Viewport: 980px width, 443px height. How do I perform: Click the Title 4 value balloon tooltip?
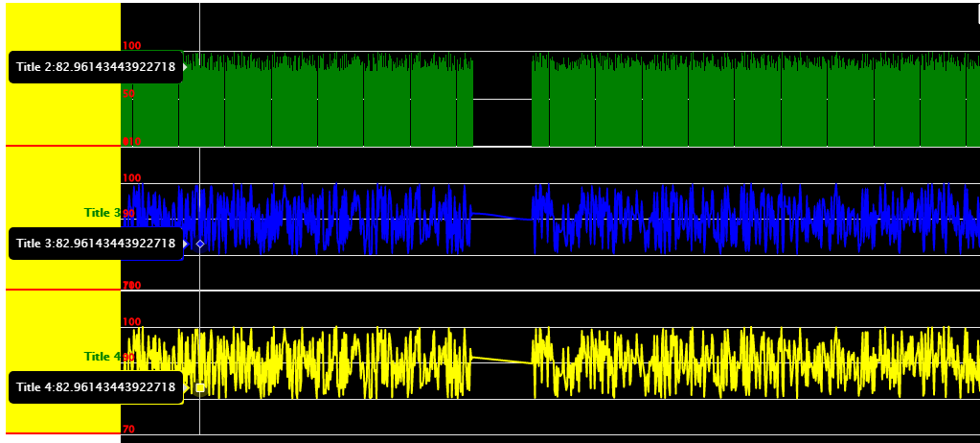click(x=96, y=387)
